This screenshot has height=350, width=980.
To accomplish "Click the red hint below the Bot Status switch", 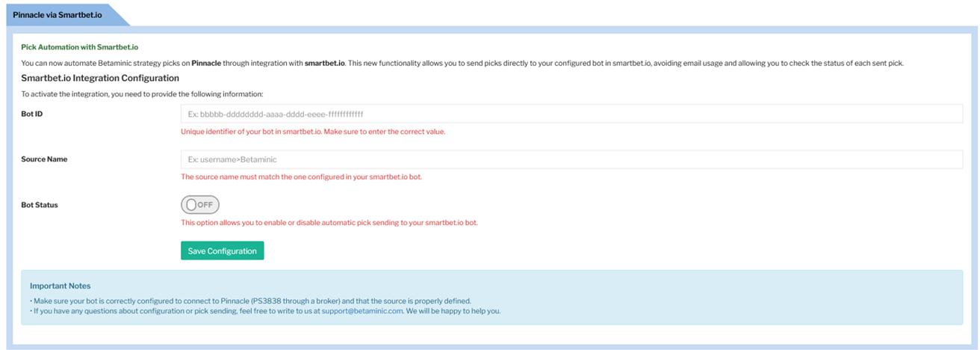I will 329,223.
